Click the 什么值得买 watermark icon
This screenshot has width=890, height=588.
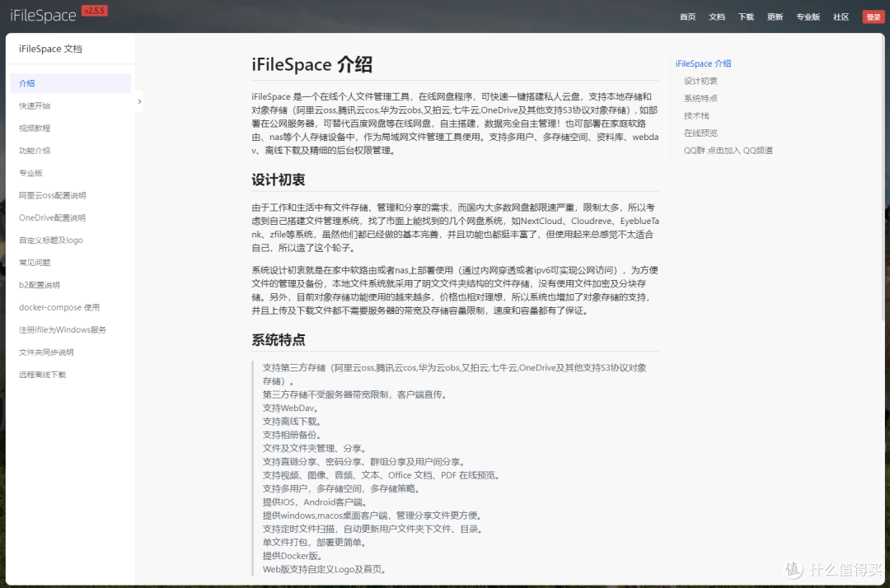coord(793,569)
